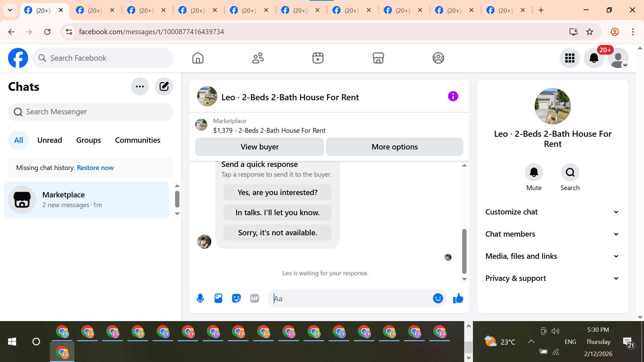This screenshot has height=362, width=644.
Task: Click the address bar URL facebook.com/messages
Action: (151, 32)
